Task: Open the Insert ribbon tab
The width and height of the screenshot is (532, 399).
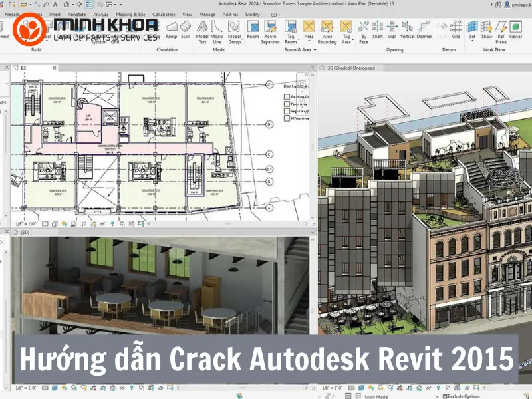Action: [55, 14]
